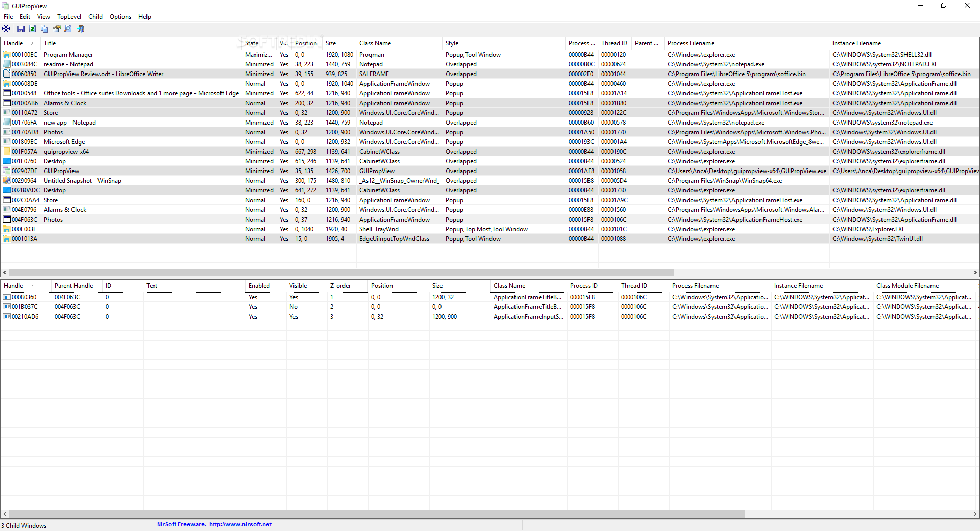Click the icon of child window 00080360
The image size is (980, 531).
click(7, 297)
